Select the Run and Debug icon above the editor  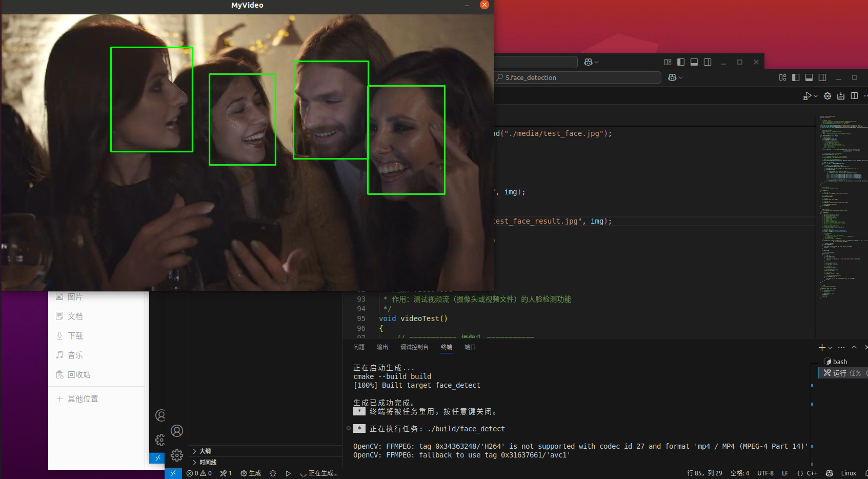pyautogui.click(x=808, y=96)
